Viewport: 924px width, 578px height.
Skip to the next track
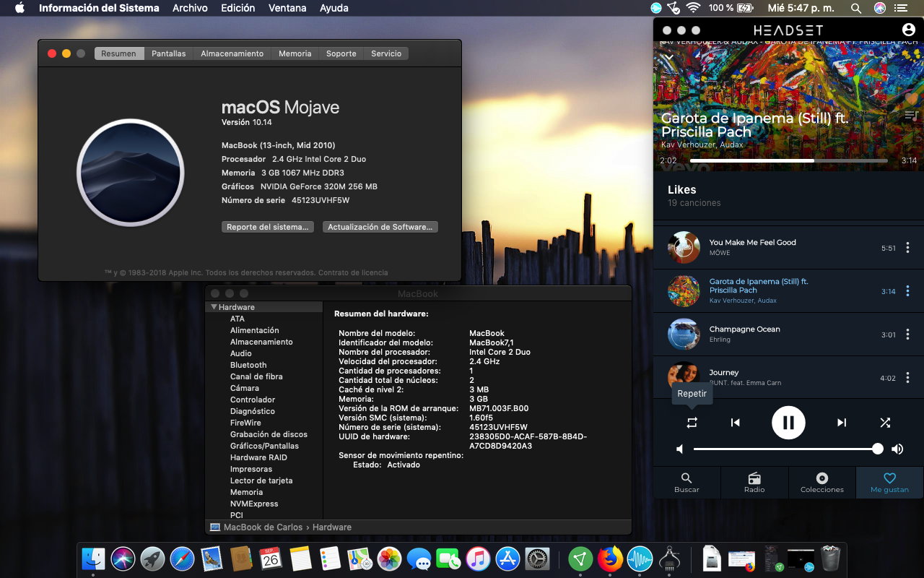click(842, 423)
